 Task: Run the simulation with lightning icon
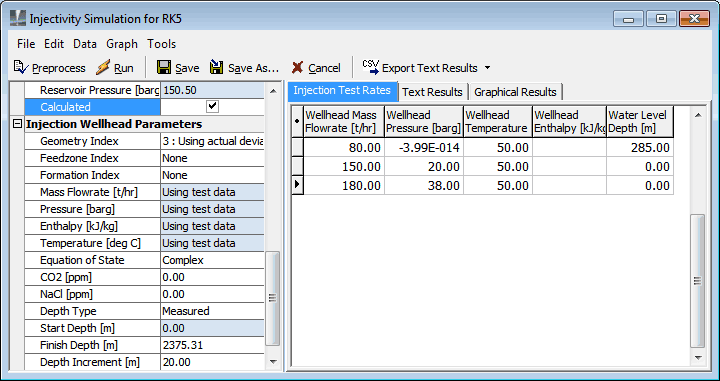pyautogui.click(x=102, y=68)
